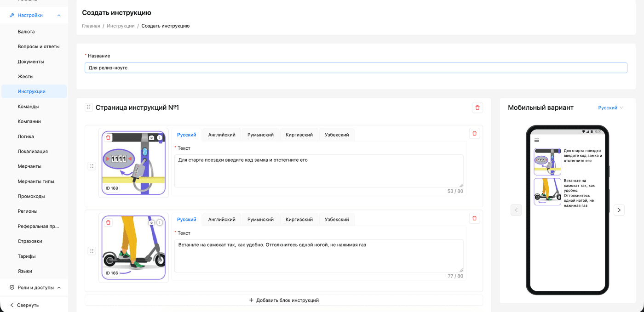Click Добавить блок инструкций button
The image size is (644, 312).
(x=284, y=300)
